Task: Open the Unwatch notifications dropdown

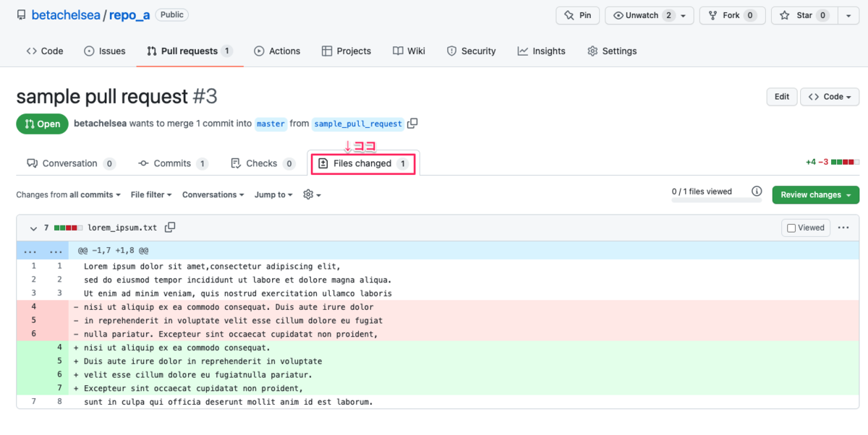Action: (649, 15)
